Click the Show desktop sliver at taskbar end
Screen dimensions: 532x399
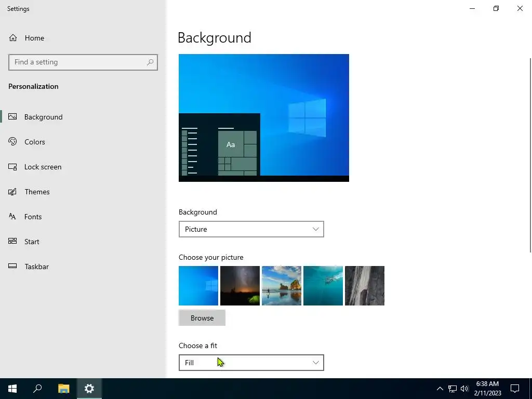(x=530, y=389)
